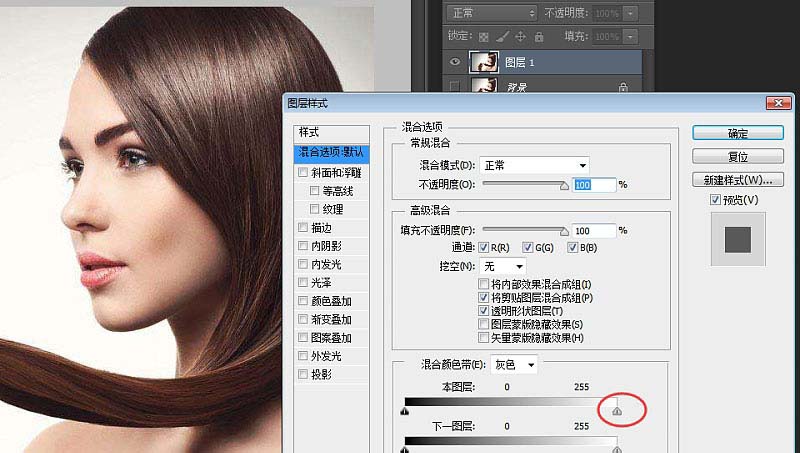Screen dimensions: 800x453
Task: Toggle 预览(V) checkbox
Action: pos(715,200)
